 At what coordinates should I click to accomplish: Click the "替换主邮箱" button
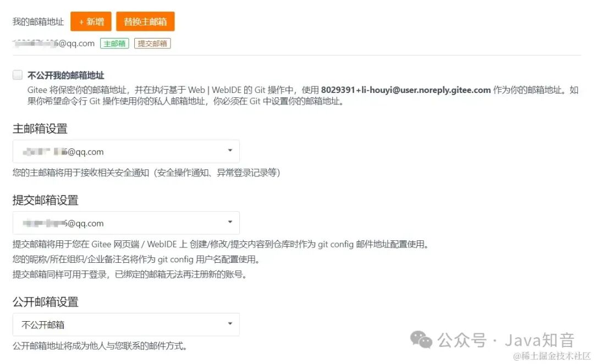pyautogui.click(x=145, y=21)
